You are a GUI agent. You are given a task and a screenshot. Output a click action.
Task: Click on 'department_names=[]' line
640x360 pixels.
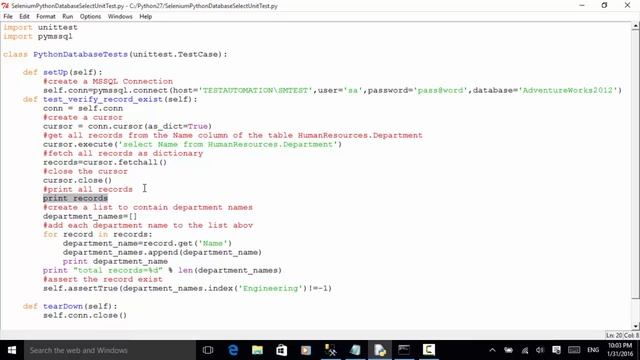(x=90, y=216)
